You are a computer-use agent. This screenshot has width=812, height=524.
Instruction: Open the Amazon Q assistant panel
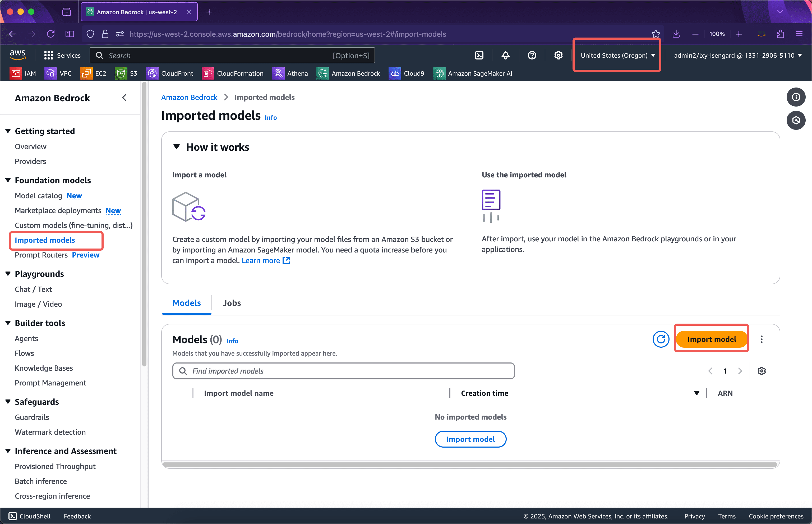click(x=796, y=120)
